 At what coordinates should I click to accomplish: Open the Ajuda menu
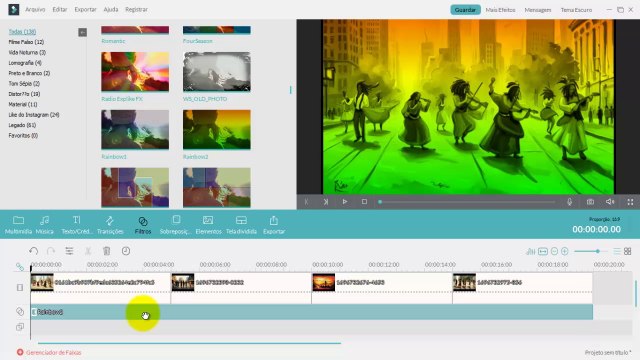click(x=111, y=9)
